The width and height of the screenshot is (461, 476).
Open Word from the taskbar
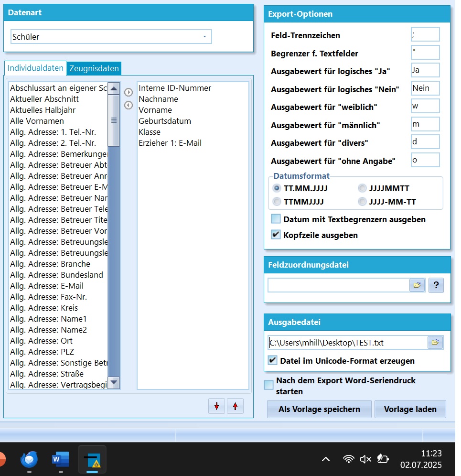coord(61,460)
